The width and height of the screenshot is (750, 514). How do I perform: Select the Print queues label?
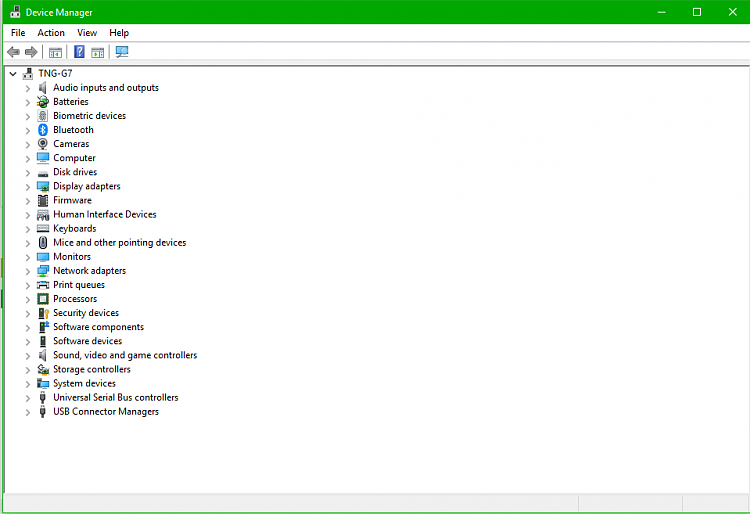(x=79, y=284)
